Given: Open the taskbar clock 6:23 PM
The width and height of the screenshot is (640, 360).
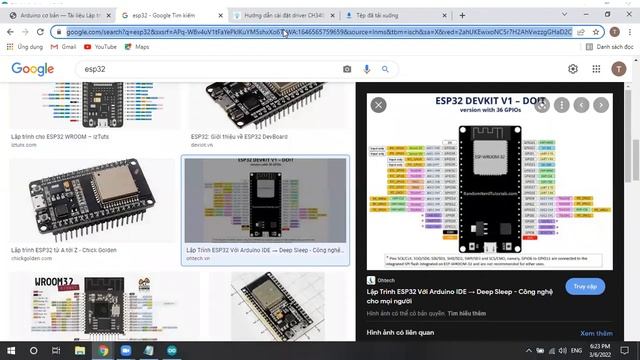Looking at the screenshot, I should tap(600, 351).
